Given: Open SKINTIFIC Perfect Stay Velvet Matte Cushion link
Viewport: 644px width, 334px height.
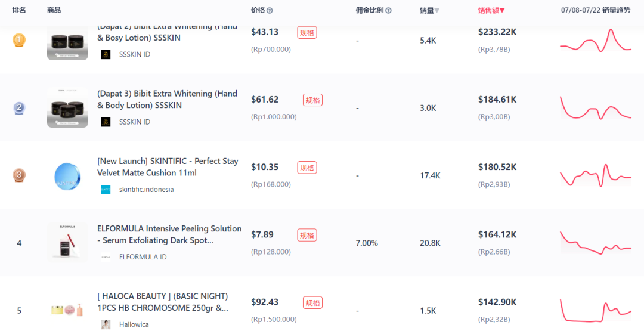Looking at the screenshot, I should [x=168, y=167].
